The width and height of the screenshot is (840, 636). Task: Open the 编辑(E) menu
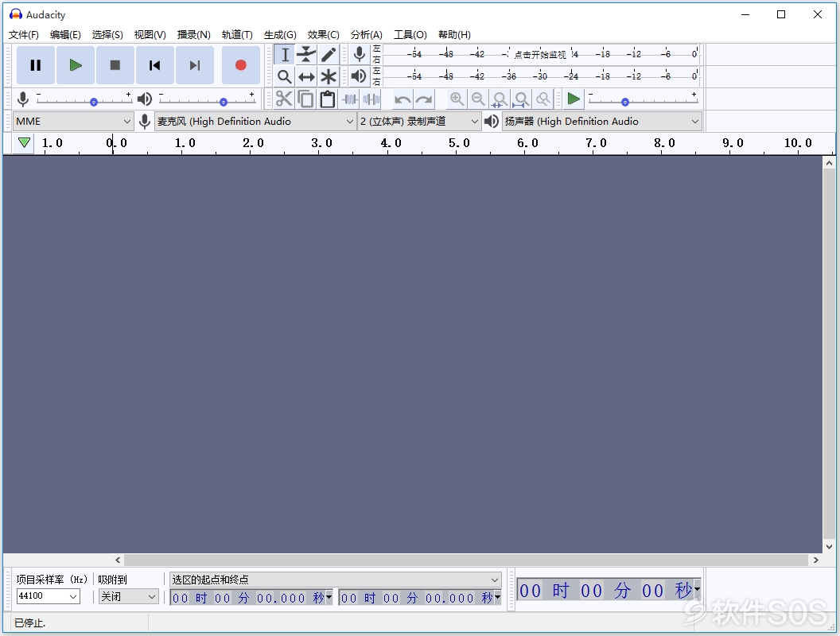[65, 35]
